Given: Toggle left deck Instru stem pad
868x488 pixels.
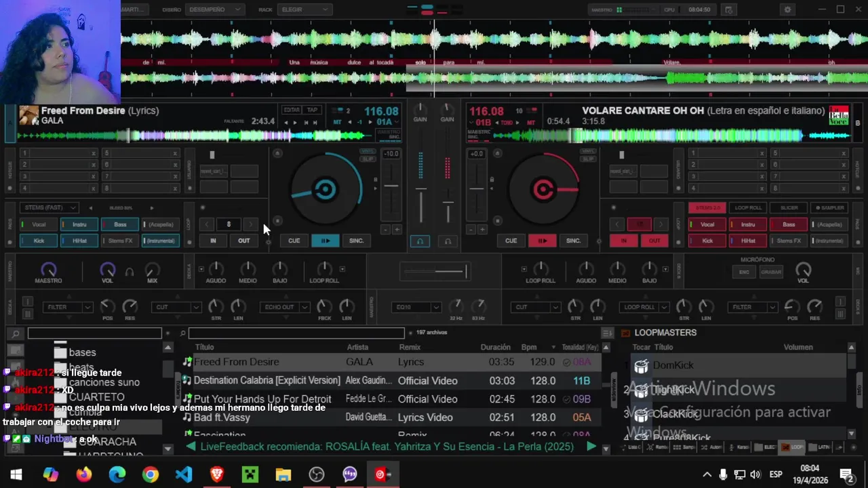Looking at the screenshot, I should [x=79, y=224].
